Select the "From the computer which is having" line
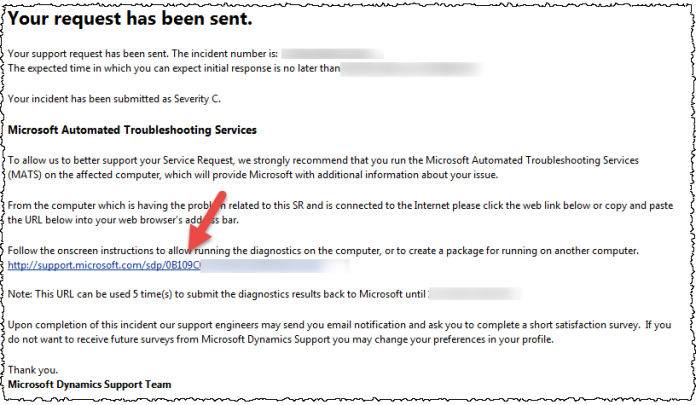This screenshot has width=696, height=405. (340, 206)
